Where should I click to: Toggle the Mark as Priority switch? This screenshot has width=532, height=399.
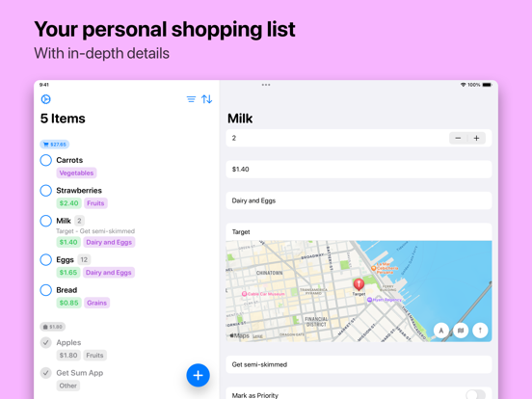[475, 394]
